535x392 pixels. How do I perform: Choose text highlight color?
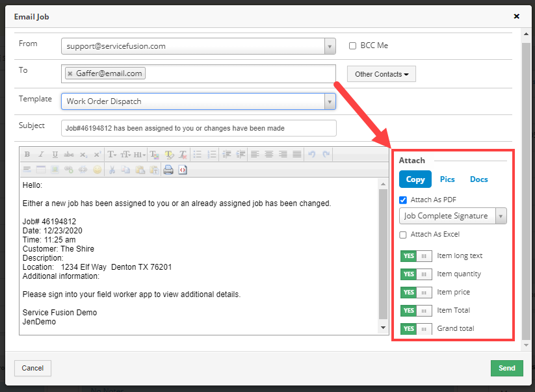click(x=169, y=155)
